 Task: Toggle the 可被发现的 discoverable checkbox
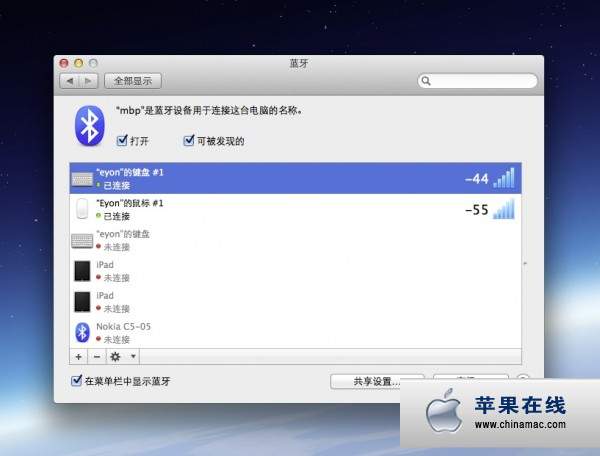click(188, 141)
